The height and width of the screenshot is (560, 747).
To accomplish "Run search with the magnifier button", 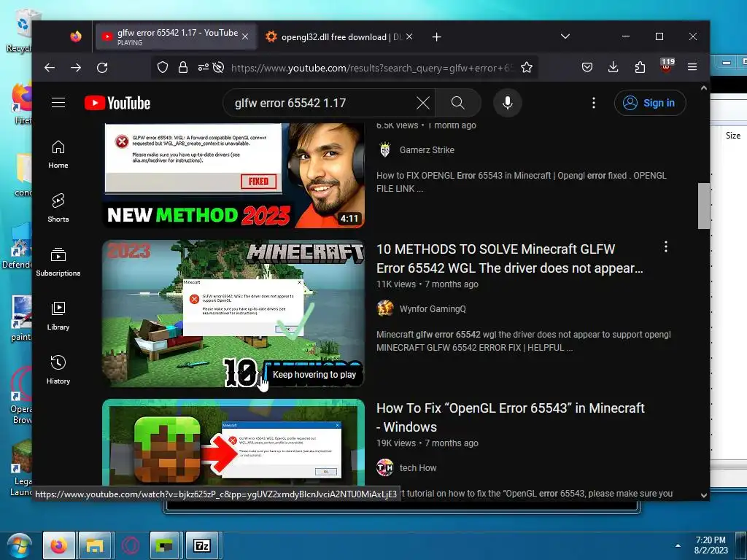I will click(458, 103).
